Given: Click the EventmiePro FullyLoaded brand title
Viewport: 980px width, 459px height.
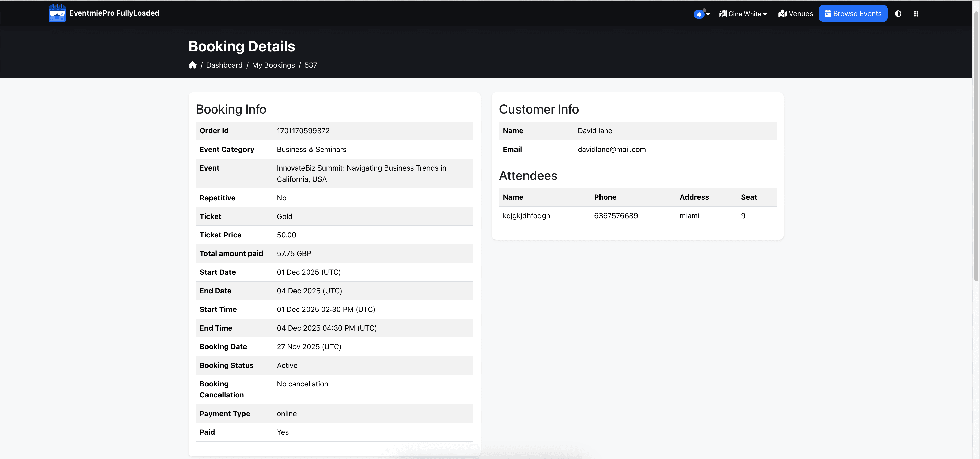Looking at the screenshot, I should coord(114,13).
